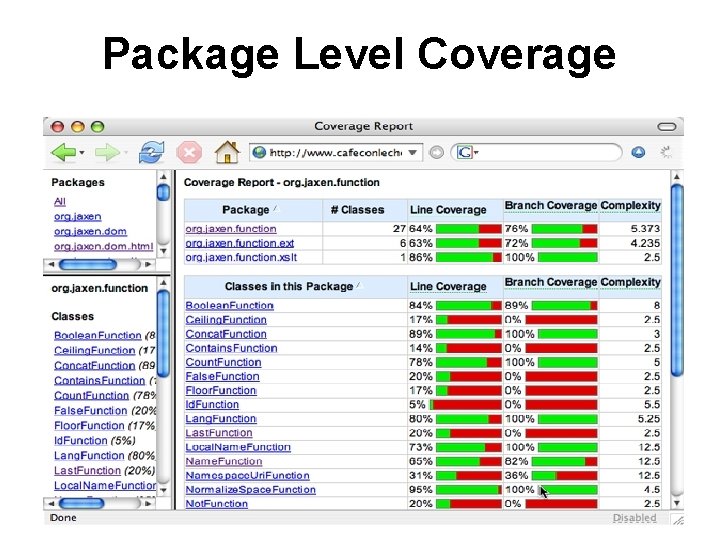Click main report scroll down arrow
Image resolution: width=720 pixels, height=540 pixels.
pyautogui.click(x=677, y=503)
